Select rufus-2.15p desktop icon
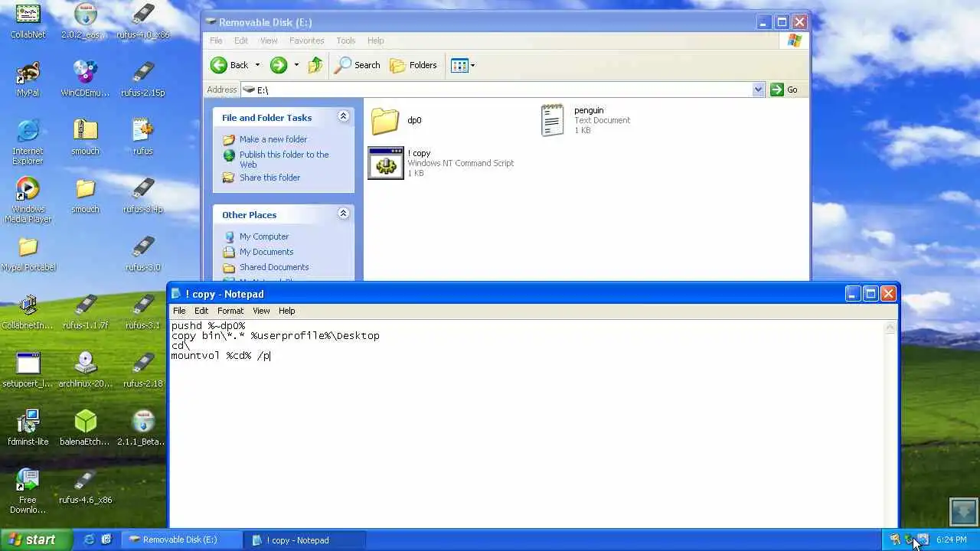 click(x=143, y=79)
